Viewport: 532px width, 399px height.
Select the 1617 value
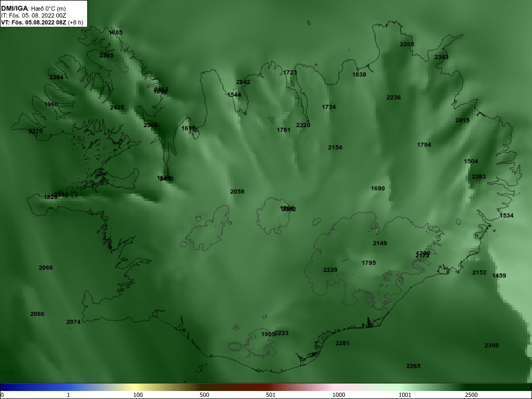[x=188, y=128]
